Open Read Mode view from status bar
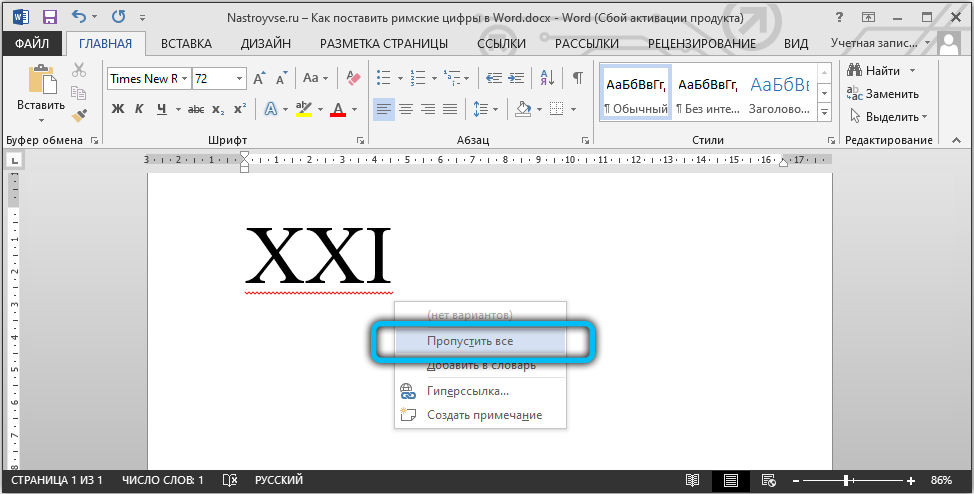The image size is (974, 494). 694,481
